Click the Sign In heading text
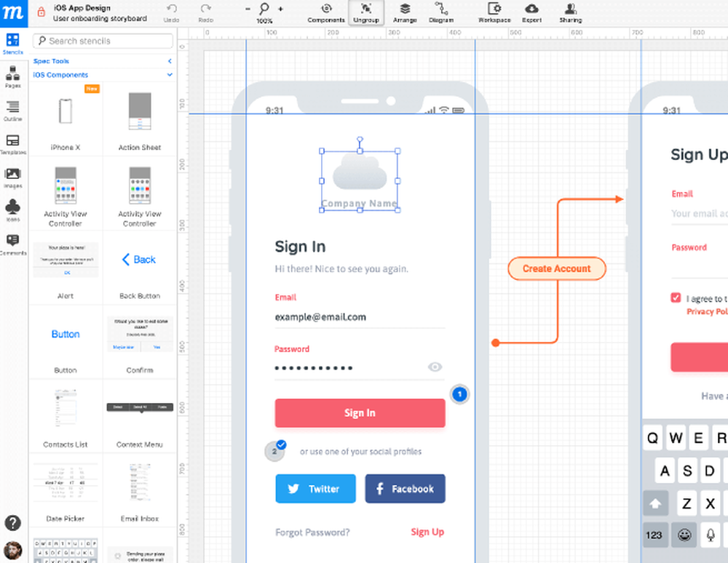The image size is (728, 563). 300,247
